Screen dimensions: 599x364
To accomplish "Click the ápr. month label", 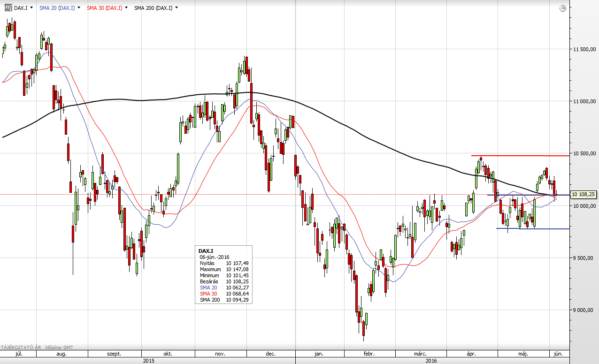I will point(471,354).
